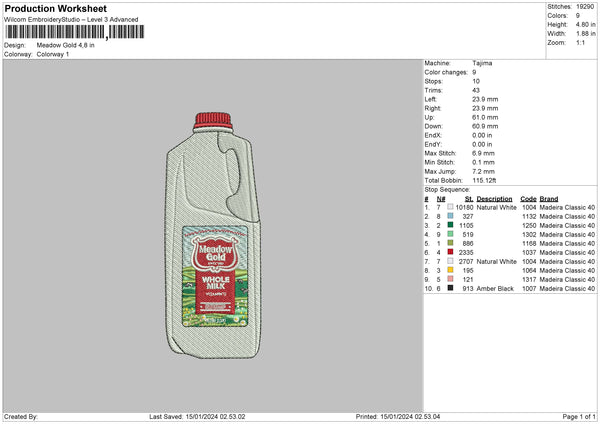Click the Min Stitch value '0.1 mm'
The image size is (600, 424).
[x=483, y=162]
